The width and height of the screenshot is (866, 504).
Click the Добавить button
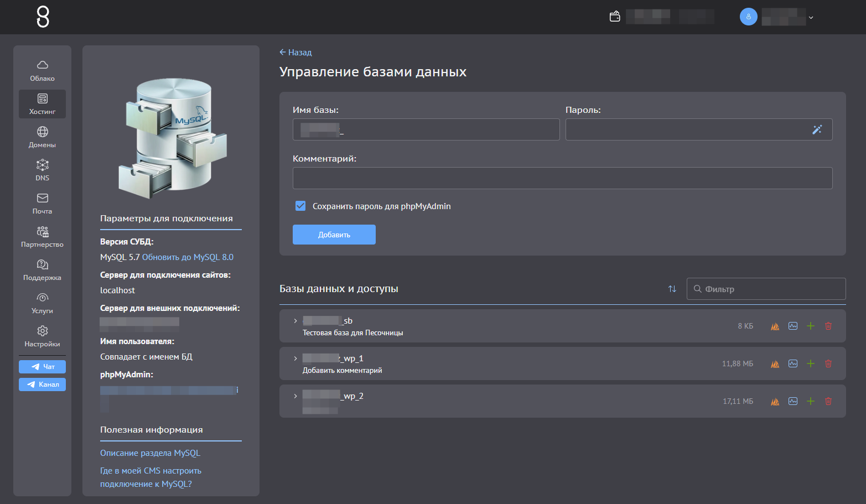coord(334,235)
